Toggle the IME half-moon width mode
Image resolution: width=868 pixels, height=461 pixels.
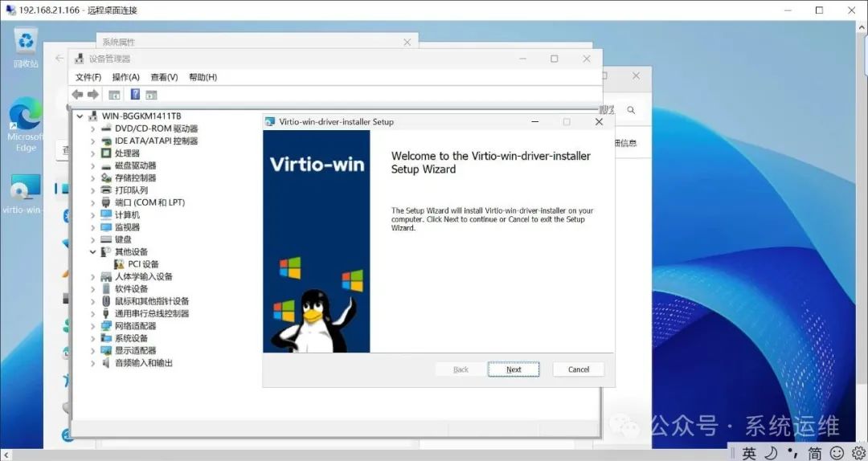770,454
